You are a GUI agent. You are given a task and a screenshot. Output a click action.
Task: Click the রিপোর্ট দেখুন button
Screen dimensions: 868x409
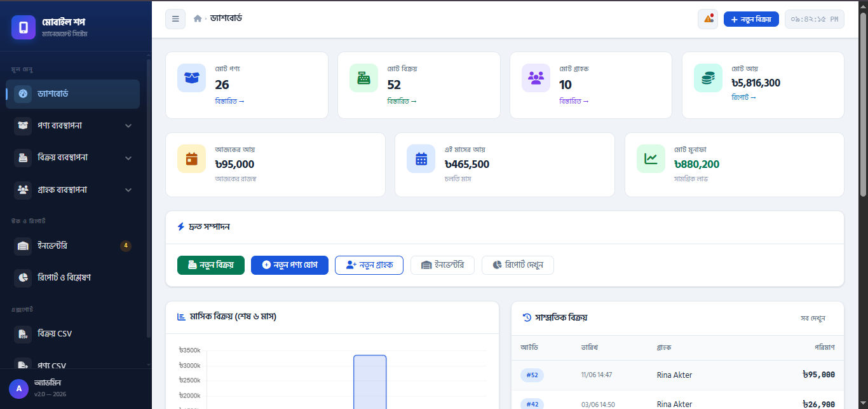(x=518, y=265)
